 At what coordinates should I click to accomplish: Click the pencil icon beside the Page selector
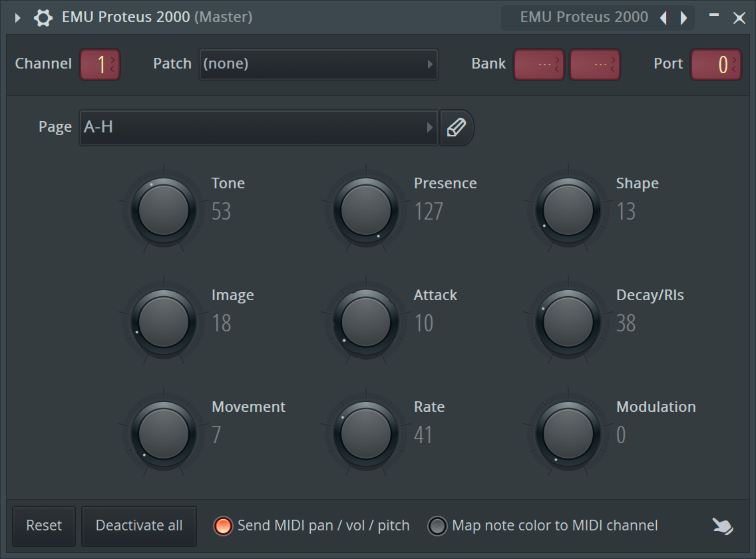[457, 128]
